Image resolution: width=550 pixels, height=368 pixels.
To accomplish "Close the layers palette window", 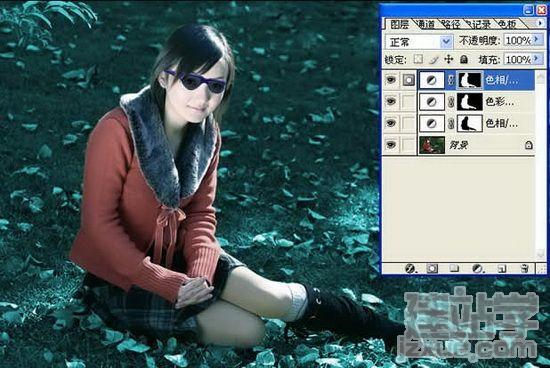I will coord(542,10).
